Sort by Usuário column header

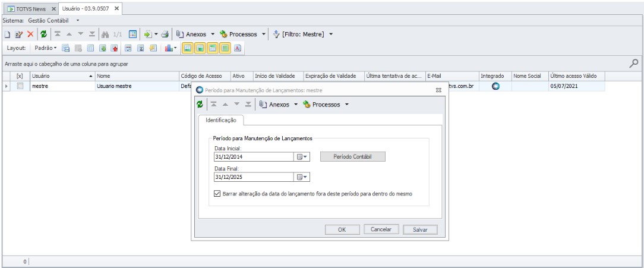coord(62,76)
